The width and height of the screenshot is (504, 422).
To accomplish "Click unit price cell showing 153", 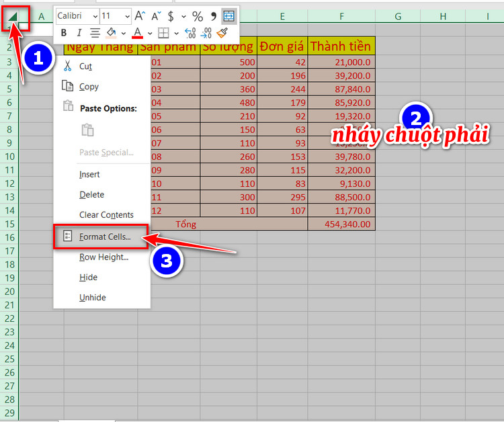I will 282,157.
